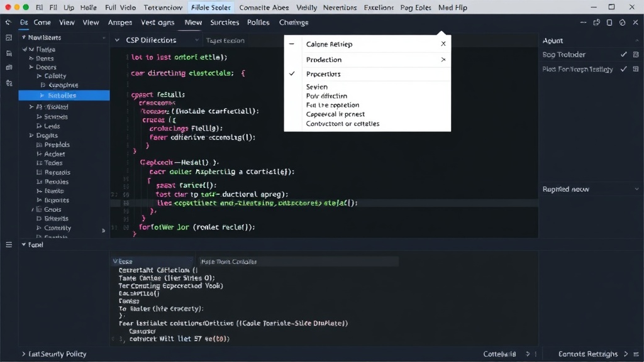Open the hamburger menu icon beside Fond
Screen dimensions: 644x362
tap(9, 244)
